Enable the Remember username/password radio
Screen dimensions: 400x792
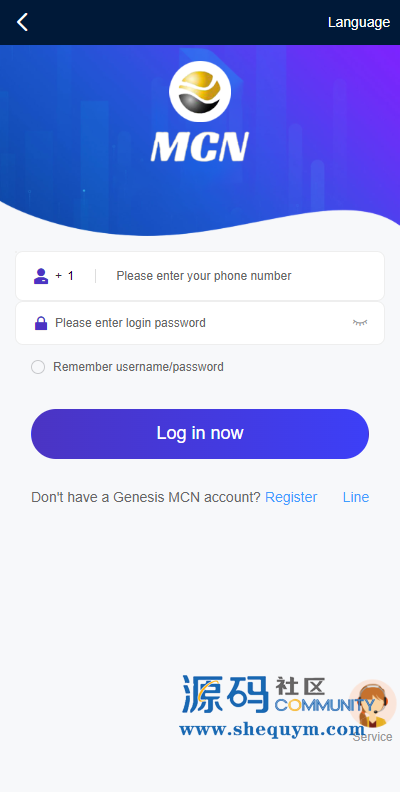point(38,367)
